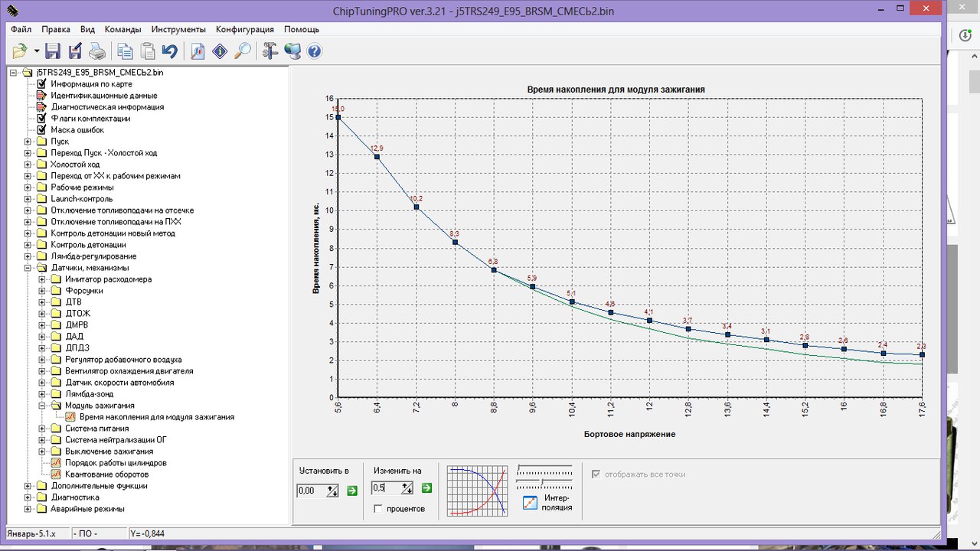This screenshot has height=551, width=980.
Task: Apply the 'Установить в' value with green arrow
Action: click(x=352, y=491)
